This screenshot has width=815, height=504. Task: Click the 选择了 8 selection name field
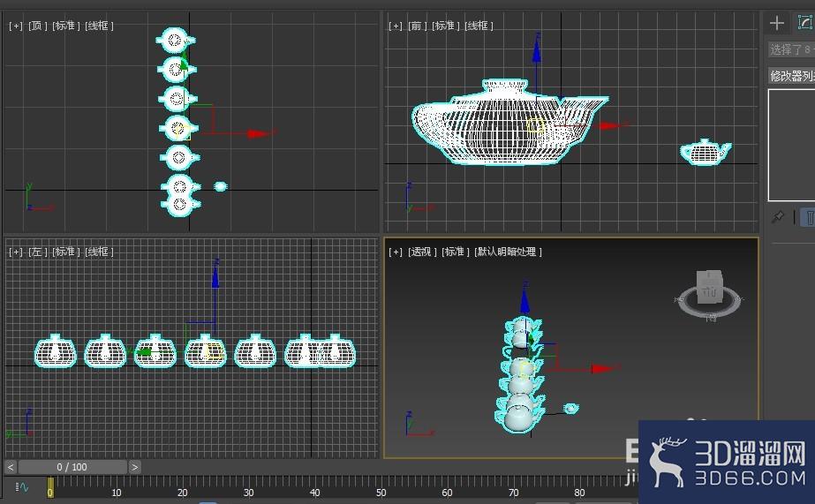pos(791,50)
